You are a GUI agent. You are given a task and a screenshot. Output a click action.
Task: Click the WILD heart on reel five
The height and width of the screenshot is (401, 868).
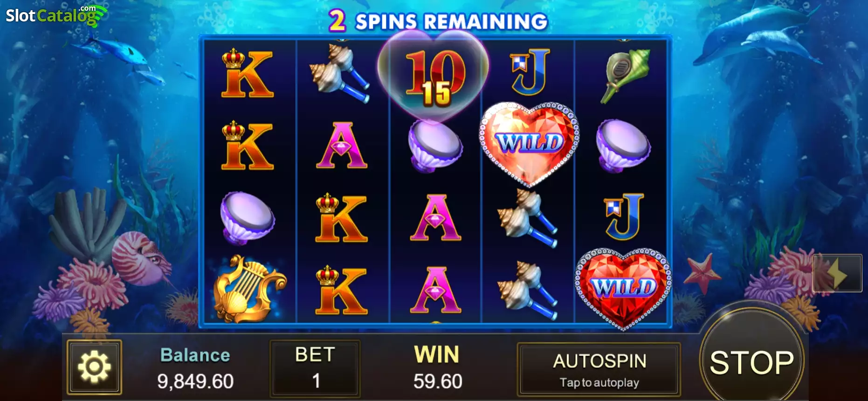click(x=623, y=288)
